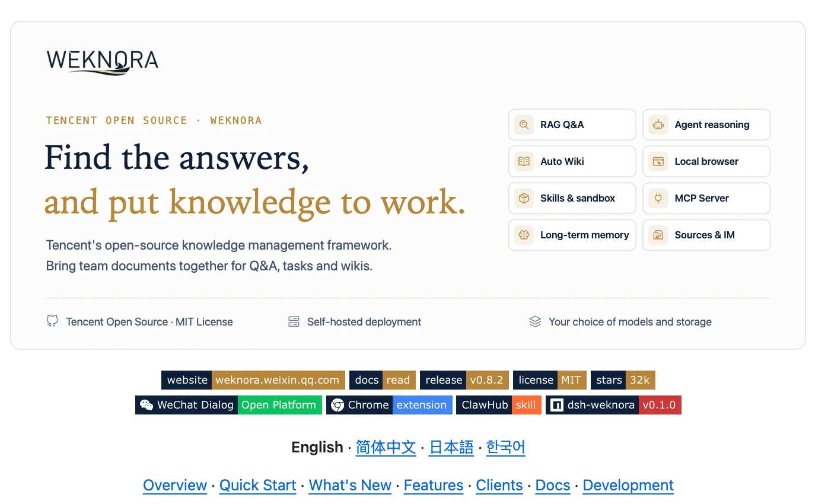
Task: Jump to Overview section
Action: pos(175,485)
